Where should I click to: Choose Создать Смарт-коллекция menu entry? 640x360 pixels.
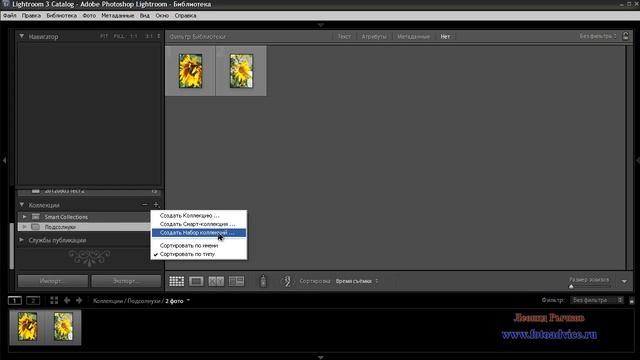[x=199, y=224]
